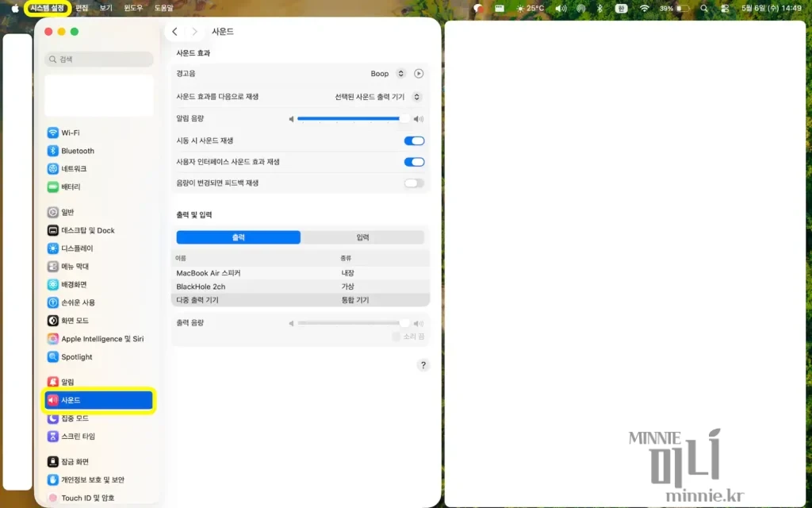The width and height of the screenshot is (812, 508).
Task: Open Spotlight search in menu bar
Action: (704, 8)
